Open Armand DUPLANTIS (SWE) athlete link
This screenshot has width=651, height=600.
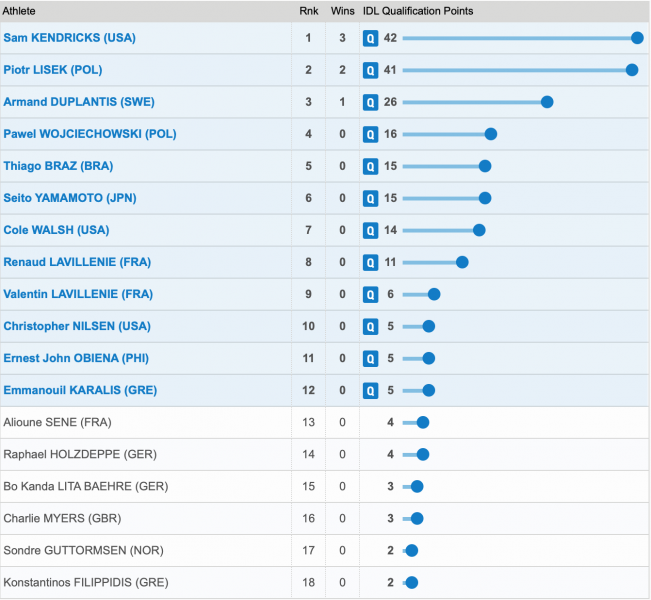[x=79, y=102]
